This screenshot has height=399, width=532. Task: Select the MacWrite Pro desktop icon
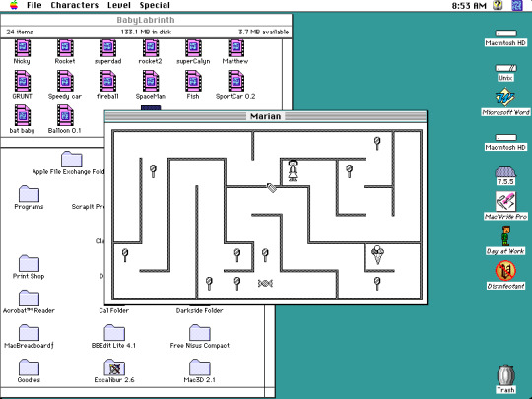(x=505, y=202)
